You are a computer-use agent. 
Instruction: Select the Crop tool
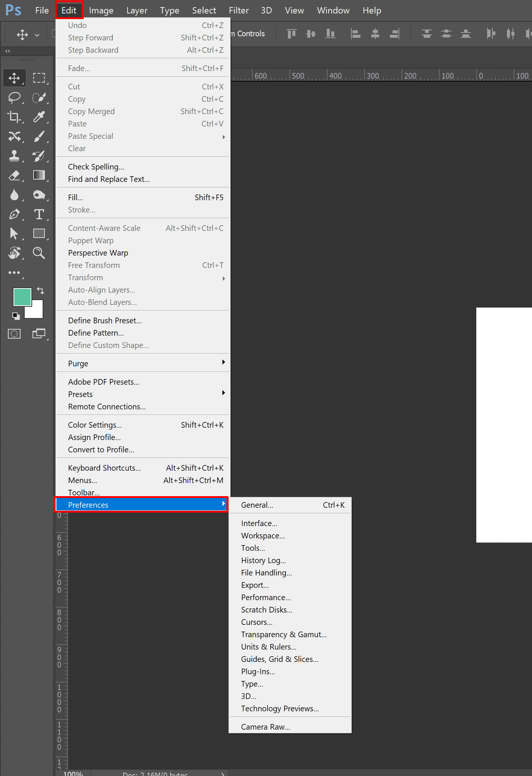click(14, 117)
